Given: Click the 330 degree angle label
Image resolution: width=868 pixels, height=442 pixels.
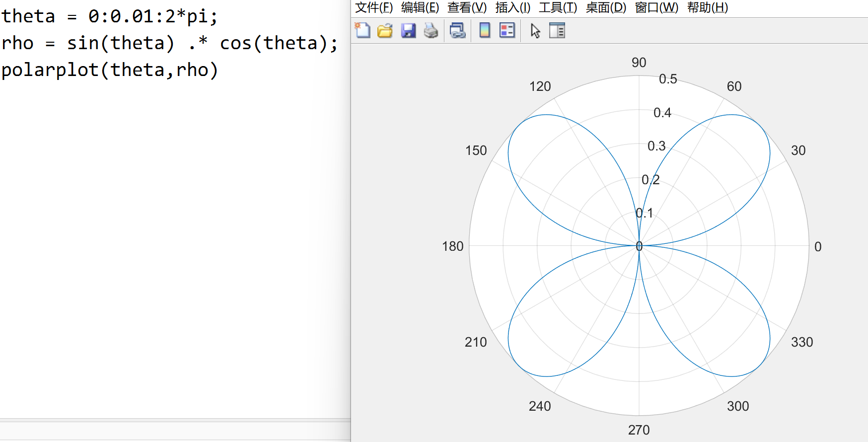Looking at the screenshot, I should pyautogui.click(x=802, y=342).
